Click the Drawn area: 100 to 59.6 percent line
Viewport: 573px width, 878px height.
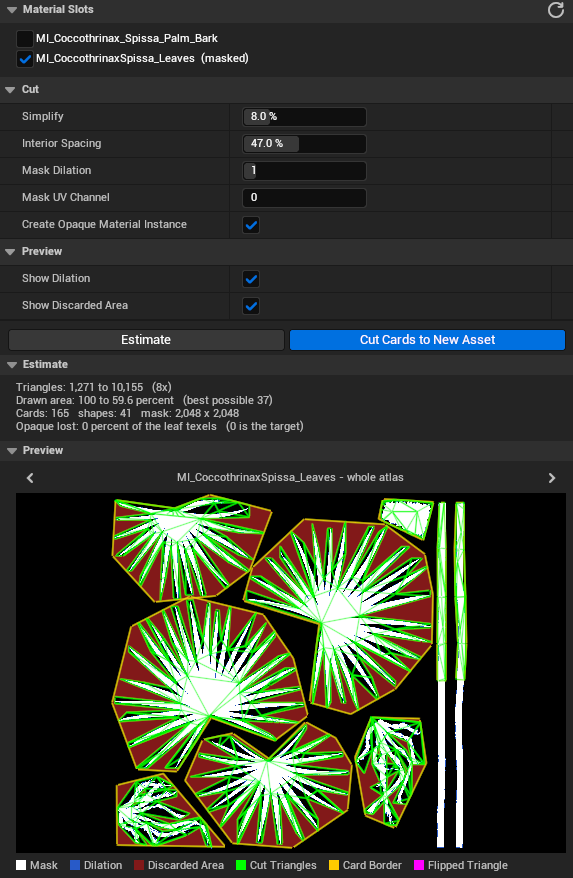(144, 400)
